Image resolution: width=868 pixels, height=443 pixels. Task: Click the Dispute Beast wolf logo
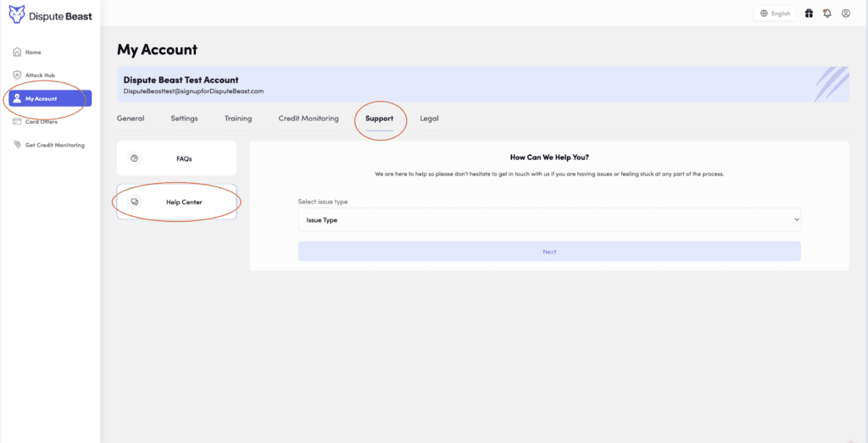(x=16, y=14)
